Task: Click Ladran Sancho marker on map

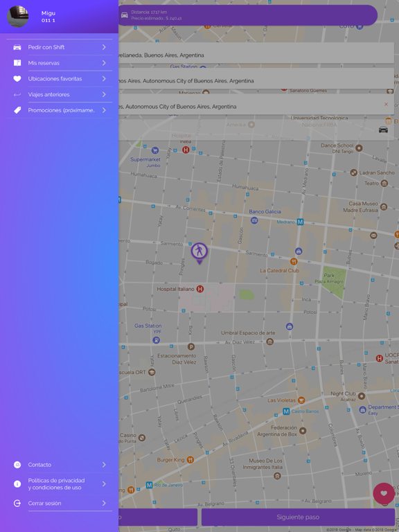Action: [x=354, y=172]
